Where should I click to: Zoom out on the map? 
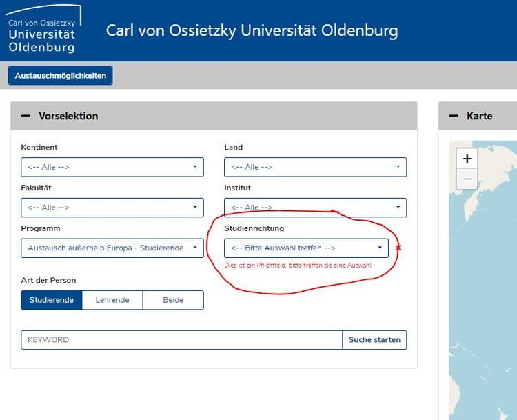(x=467, y=179)
